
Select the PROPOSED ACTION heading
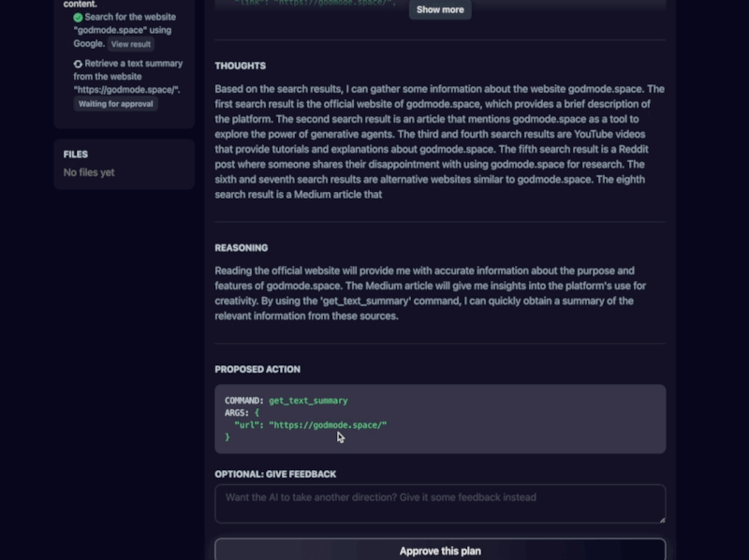pyautogui.click(x=257, y=369)
